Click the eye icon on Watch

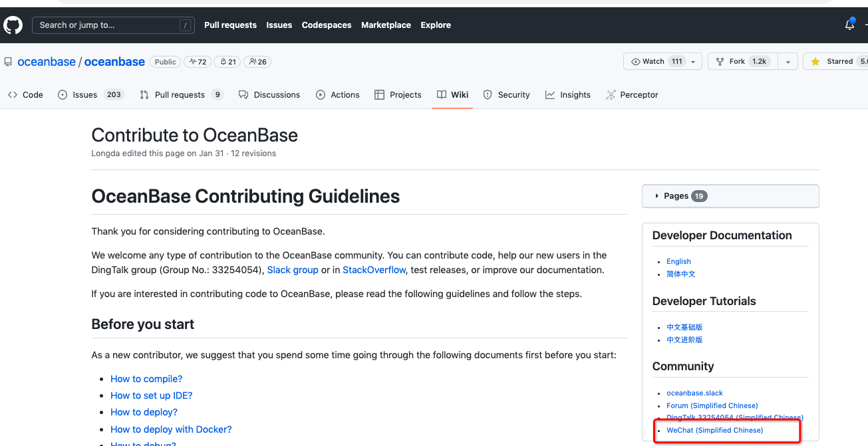[635, 61]
